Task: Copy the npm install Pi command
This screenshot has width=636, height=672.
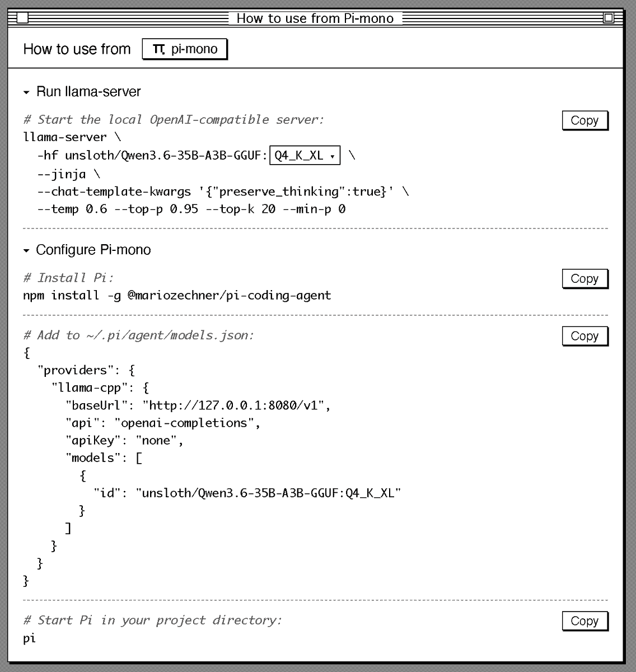Action: click(x=584, y=279)
